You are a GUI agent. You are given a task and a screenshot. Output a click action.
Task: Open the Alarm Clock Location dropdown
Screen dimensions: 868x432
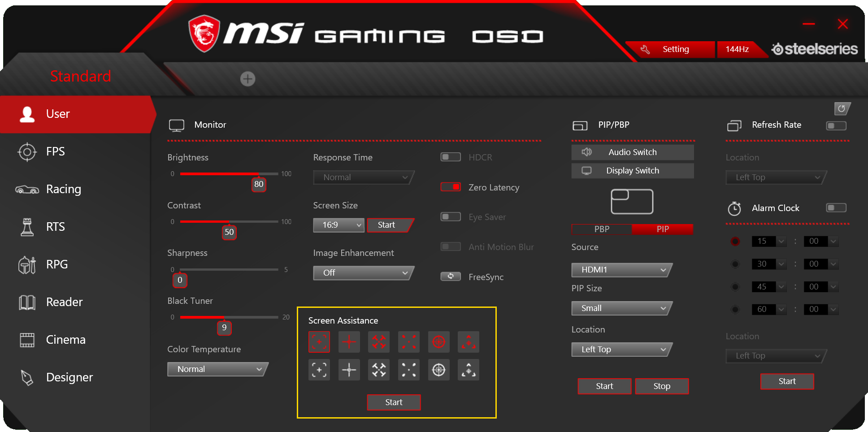point(776,356)
